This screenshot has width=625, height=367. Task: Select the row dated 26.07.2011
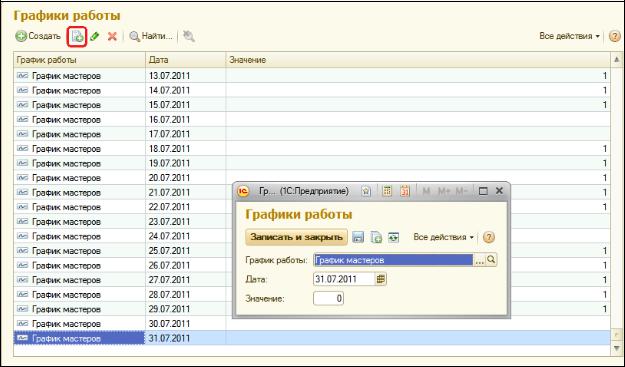pyautogui.click(x=312, y=265)
